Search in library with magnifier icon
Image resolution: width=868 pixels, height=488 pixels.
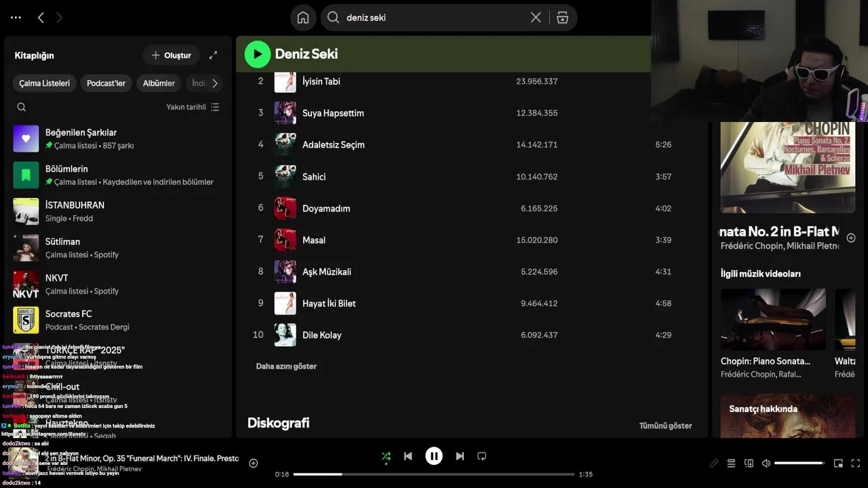click(x=22, y=107)
